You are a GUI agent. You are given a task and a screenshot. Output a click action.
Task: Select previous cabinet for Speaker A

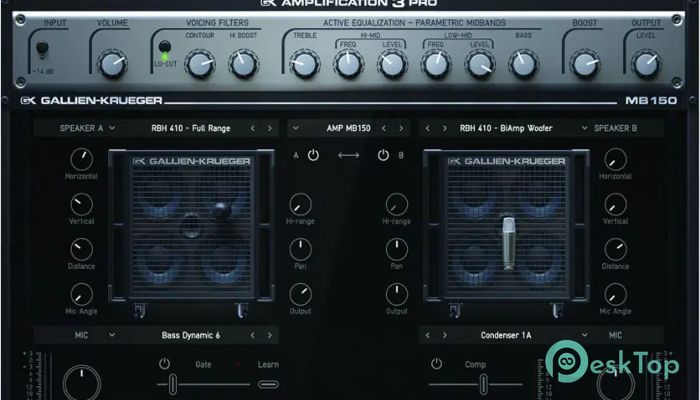click(252, 128)
